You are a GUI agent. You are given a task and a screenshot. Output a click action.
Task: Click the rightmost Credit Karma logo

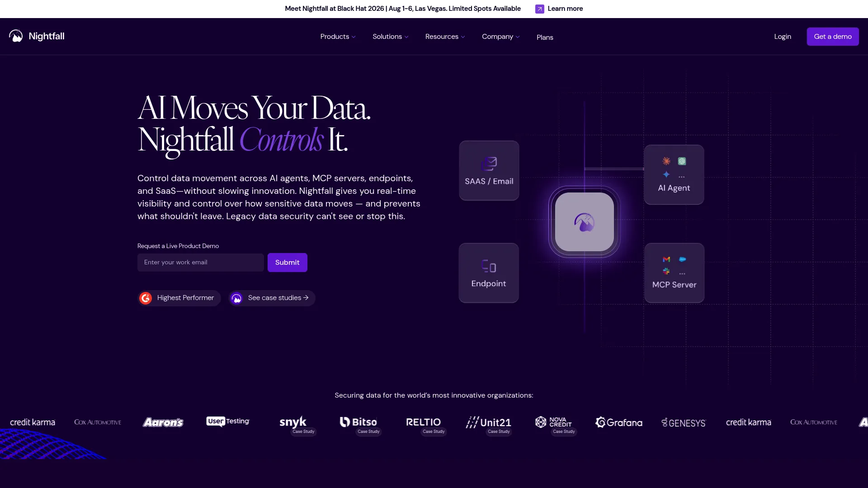click(749, 422)
